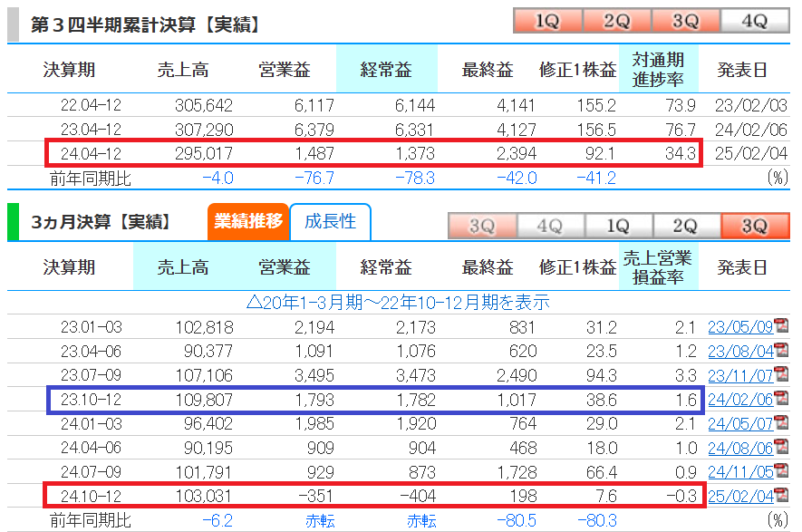Screen dimensions: 802x532
Task: Select 1Q tab in cumulative results section
Action: pos(547,21)
